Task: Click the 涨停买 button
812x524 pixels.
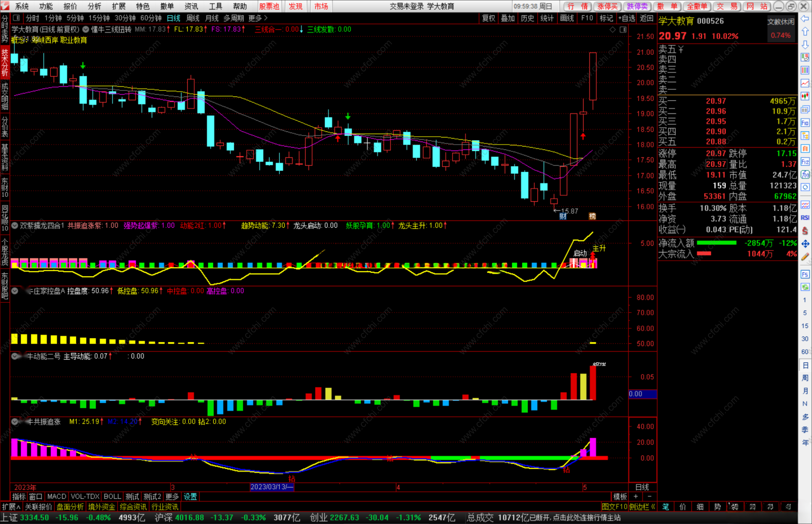Action: (x=607, y=6)
